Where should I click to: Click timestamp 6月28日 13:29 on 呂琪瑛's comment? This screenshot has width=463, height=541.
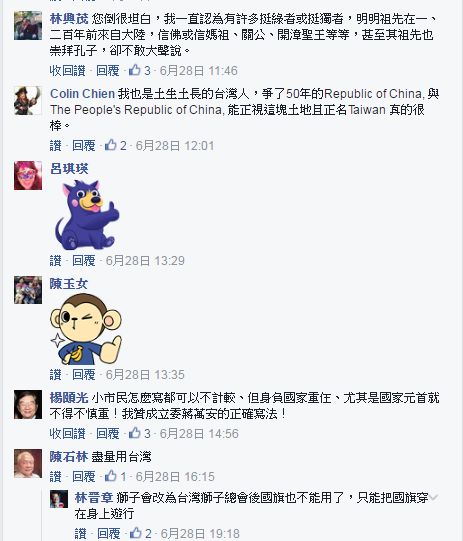[x=145, y=260]
